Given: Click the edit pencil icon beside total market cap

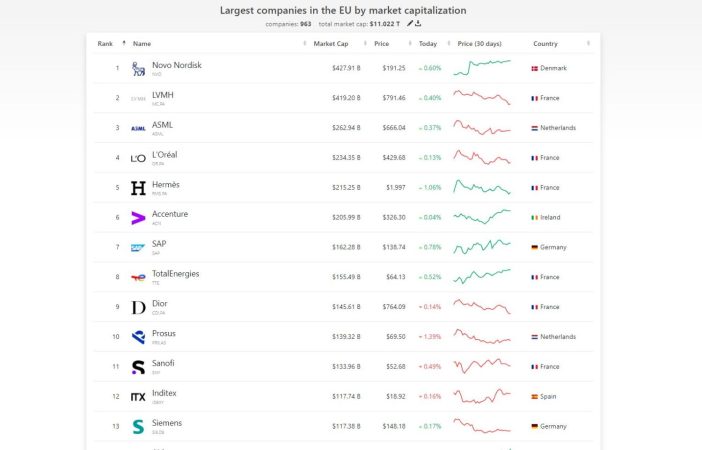Looking at the screenshot, I should click(409, 23).
